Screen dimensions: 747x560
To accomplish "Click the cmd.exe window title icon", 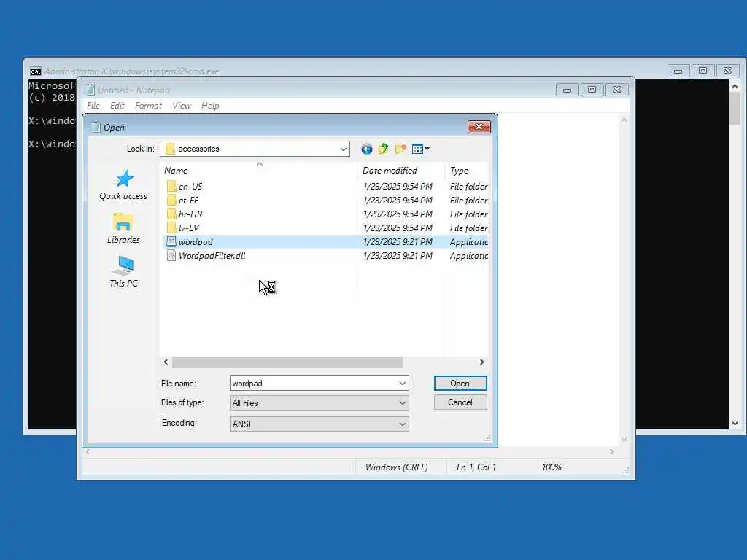I will pyautogui.click(x=35, y=71).
